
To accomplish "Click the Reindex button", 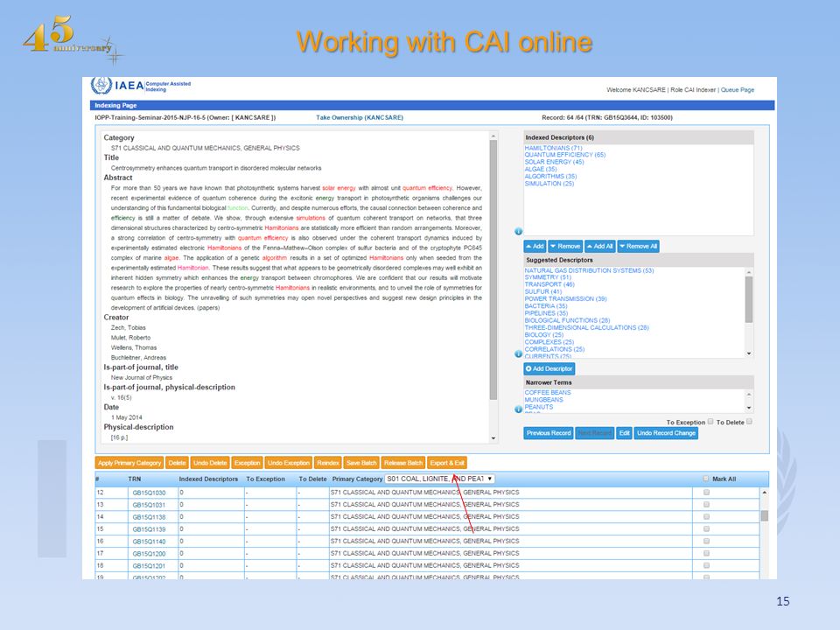I will point(328,463).
